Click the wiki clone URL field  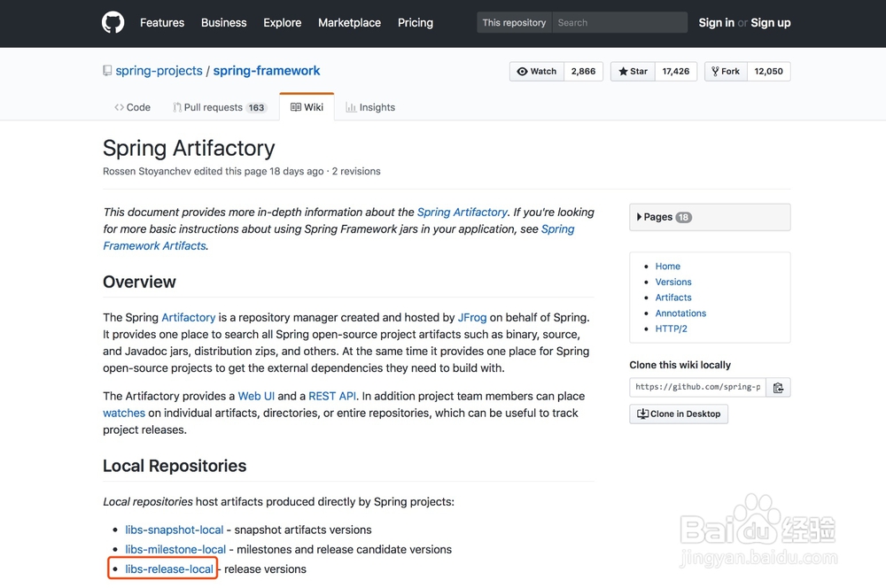pyautogui.click(x=698, y=388)
